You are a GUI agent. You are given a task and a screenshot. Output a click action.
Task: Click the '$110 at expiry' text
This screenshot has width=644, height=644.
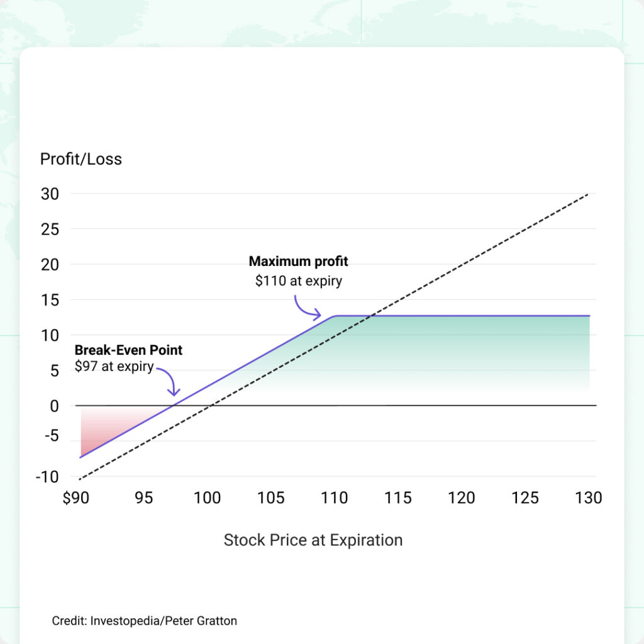pos(299,281)
